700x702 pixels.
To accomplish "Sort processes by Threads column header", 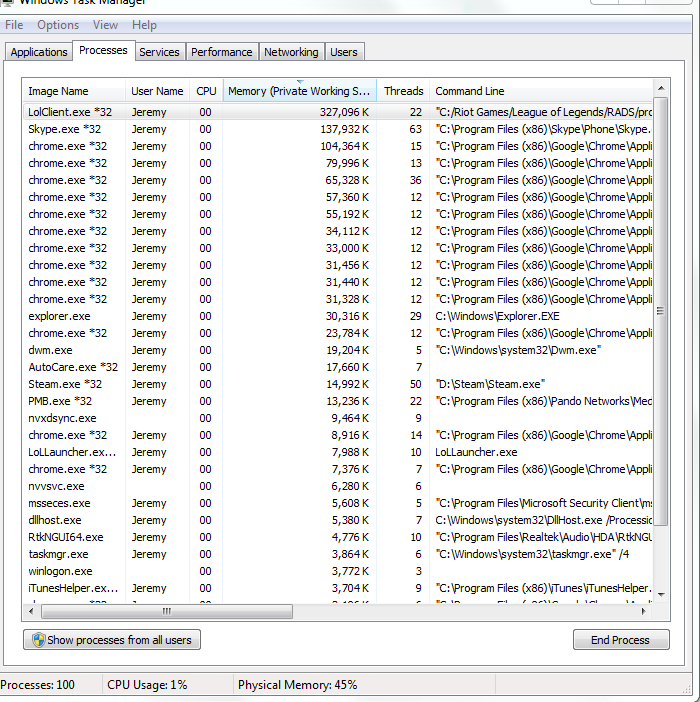I will coord(403,91).
